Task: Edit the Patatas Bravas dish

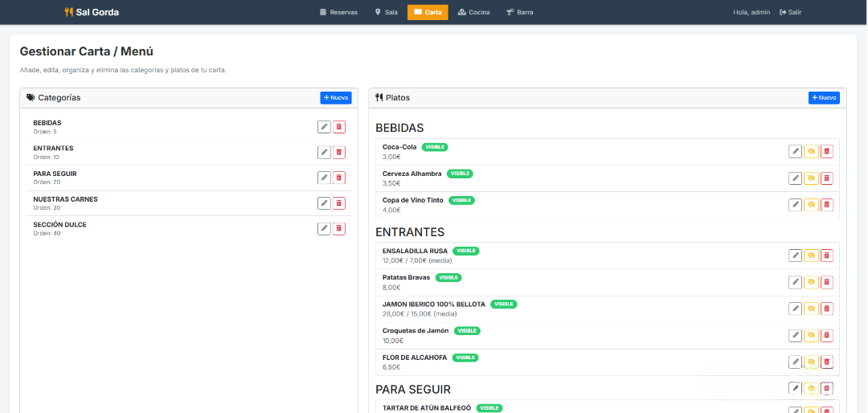Action: pos(795,282)
